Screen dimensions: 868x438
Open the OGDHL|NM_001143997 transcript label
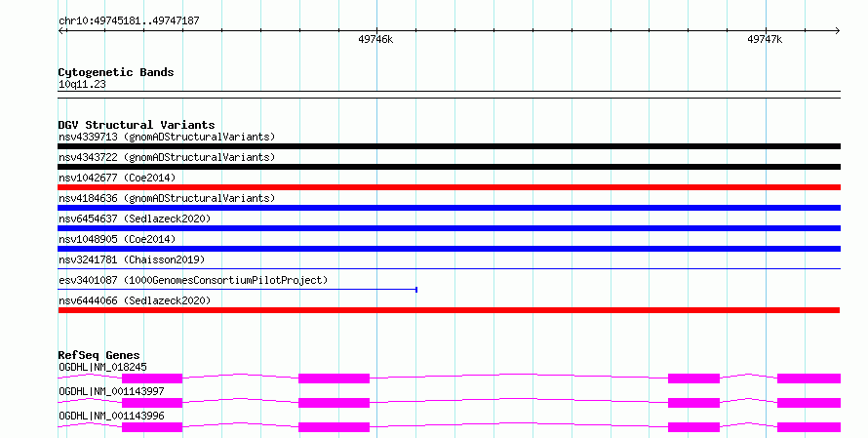(x=111, y=391)
